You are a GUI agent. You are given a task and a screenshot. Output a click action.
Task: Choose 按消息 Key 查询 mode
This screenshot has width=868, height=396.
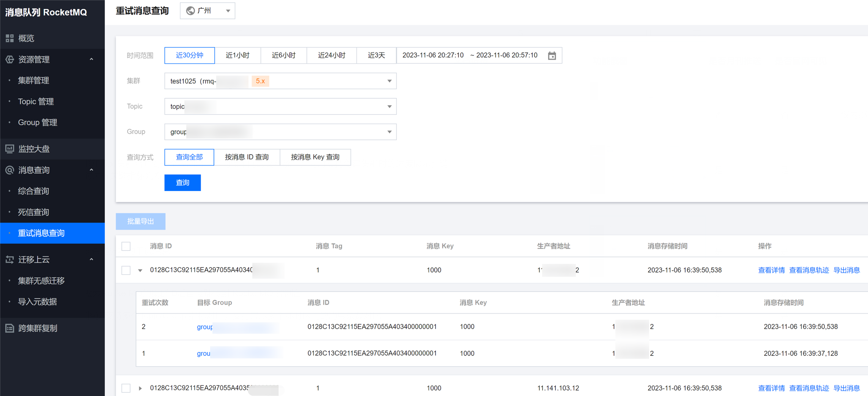[315, 157]
